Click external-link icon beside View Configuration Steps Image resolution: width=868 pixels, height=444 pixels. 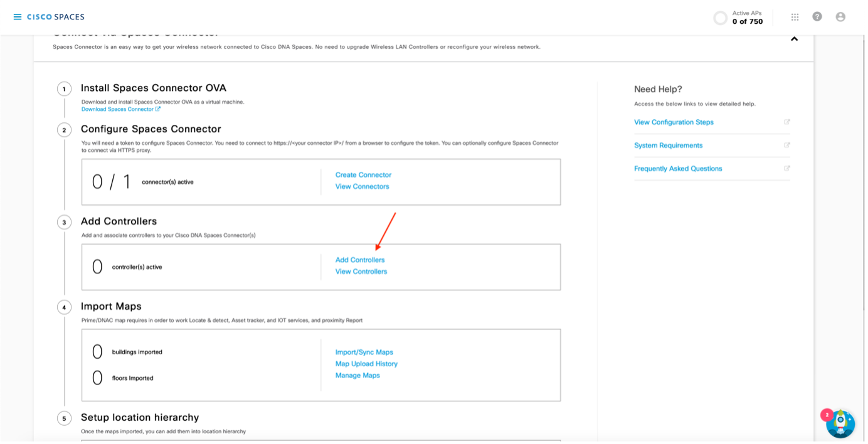pyautogui.click(x=786, y=122)
